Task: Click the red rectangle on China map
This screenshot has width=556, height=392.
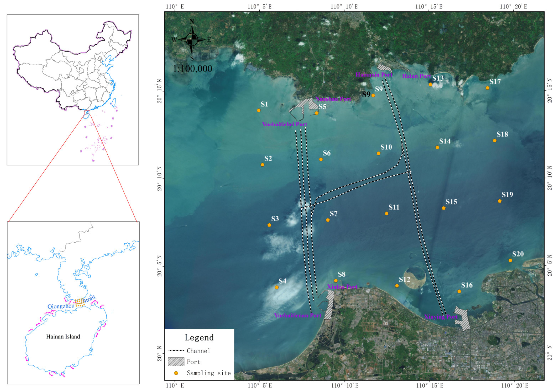Action: click(87, 113)
